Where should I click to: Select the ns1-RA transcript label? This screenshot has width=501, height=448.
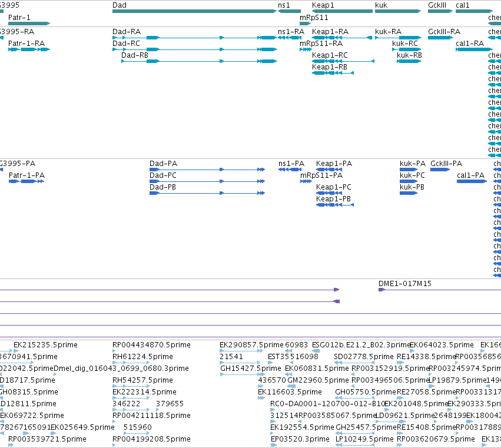[x=291, y=32]
